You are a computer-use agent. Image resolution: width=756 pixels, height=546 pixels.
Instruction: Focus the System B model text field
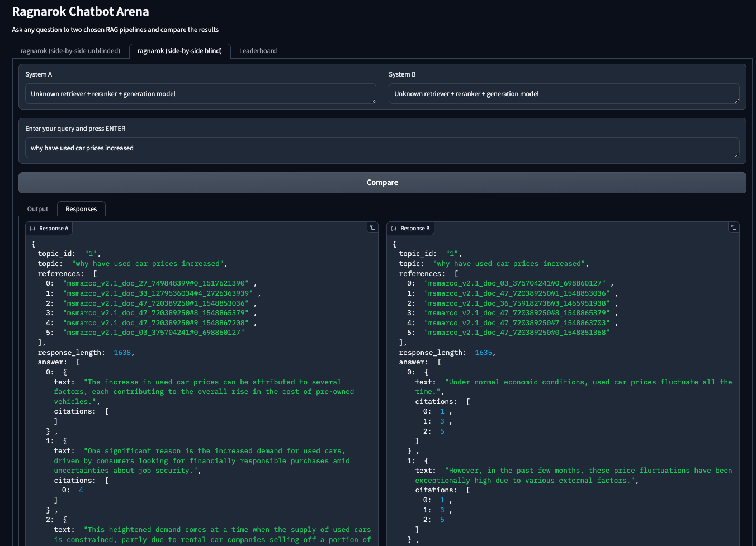click(564, 94)
